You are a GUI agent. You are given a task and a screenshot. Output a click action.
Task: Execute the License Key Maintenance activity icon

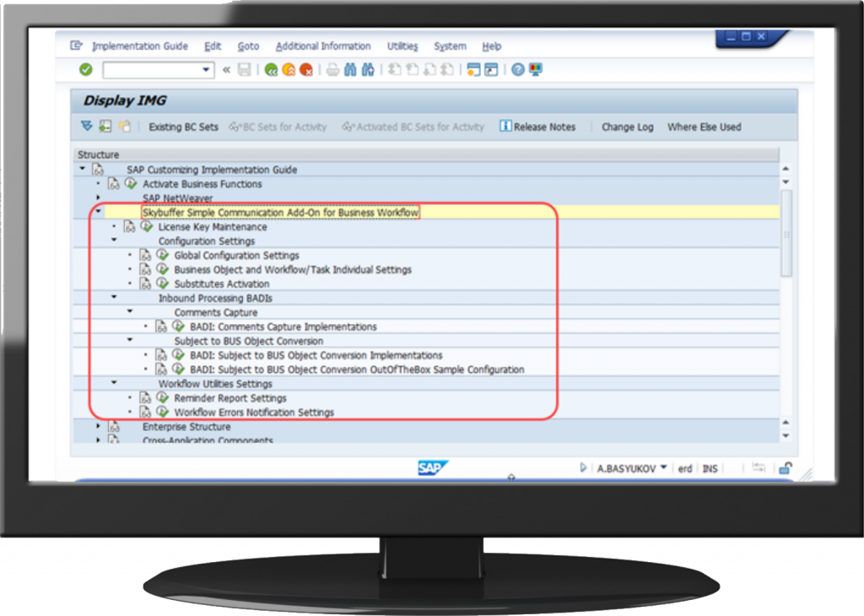pos(147,226)
